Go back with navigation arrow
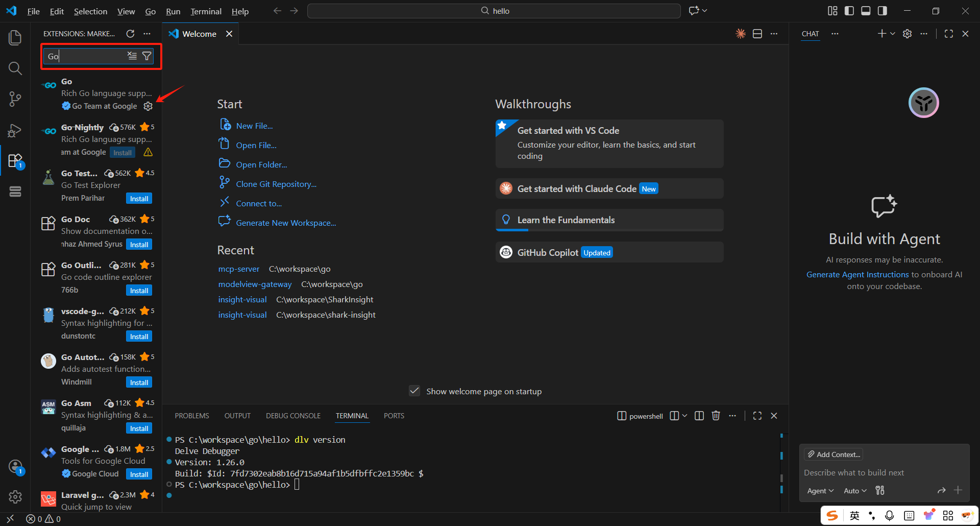The image size is (980, 526). coord(277,11)
